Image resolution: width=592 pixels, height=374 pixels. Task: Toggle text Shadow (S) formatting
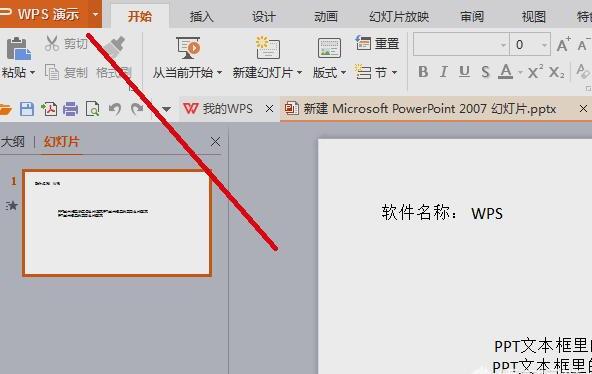485,72
